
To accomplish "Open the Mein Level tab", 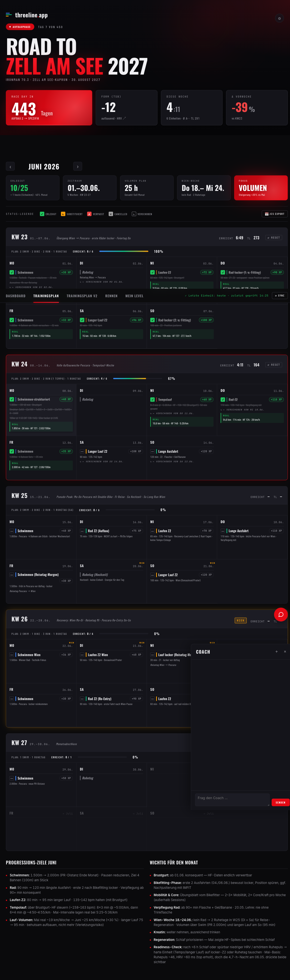I will [134, 296].
